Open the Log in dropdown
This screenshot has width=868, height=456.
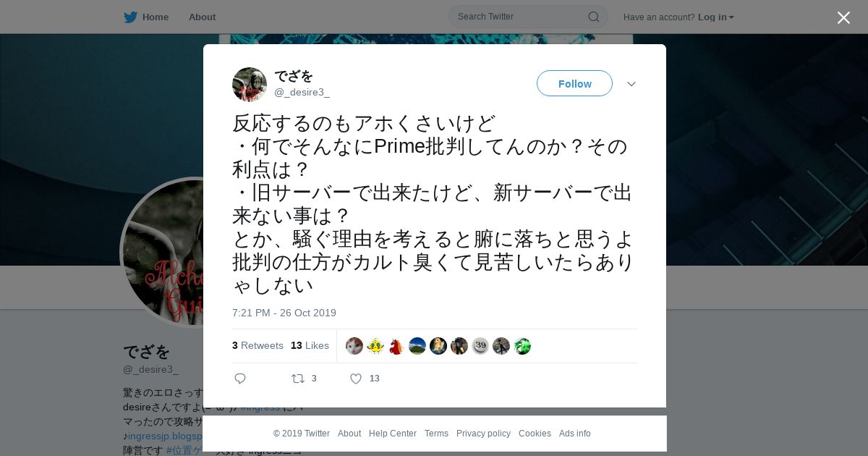pos(715,17)
